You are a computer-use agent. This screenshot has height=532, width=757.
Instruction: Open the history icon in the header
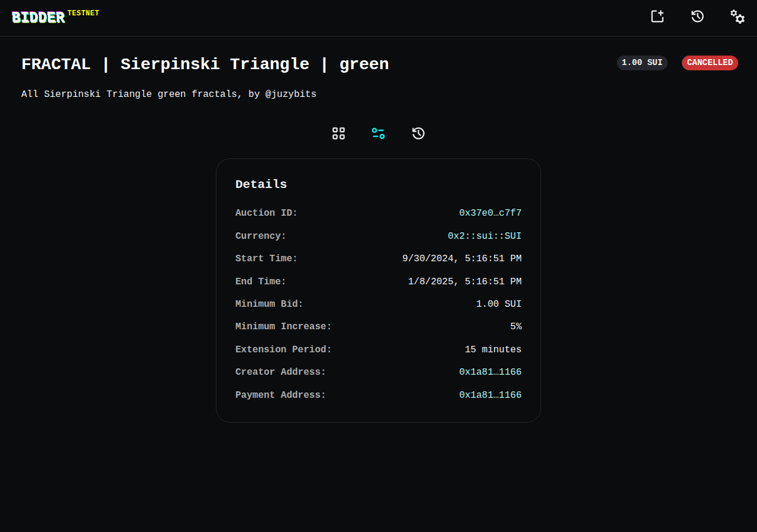pos(697,17)
